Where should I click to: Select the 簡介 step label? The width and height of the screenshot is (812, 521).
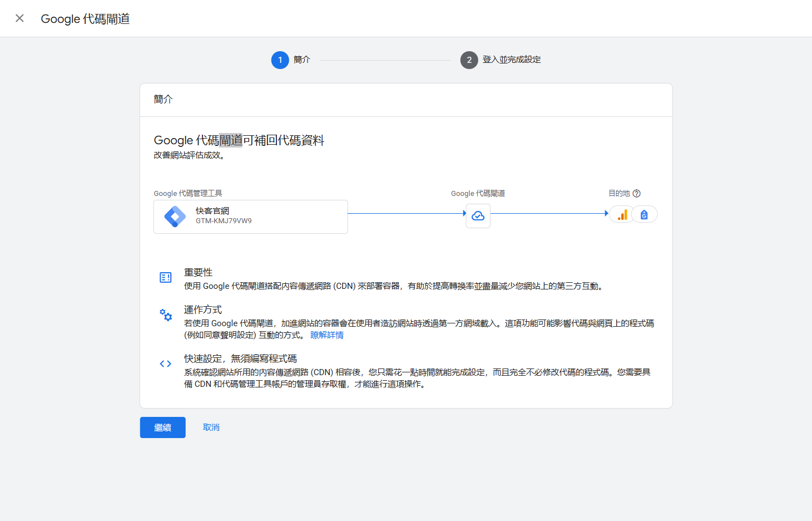[x=302, y=60]
